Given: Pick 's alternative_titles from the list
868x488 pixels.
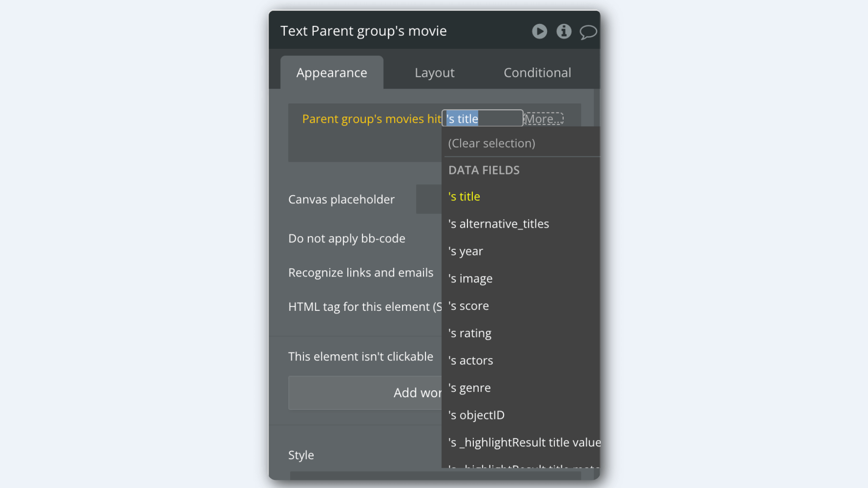Looking at the screenshot, I should click(498, 224).
